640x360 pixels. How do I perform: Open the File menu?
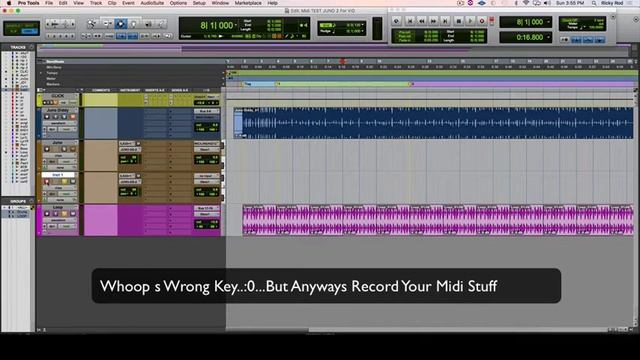pos(49,3)
